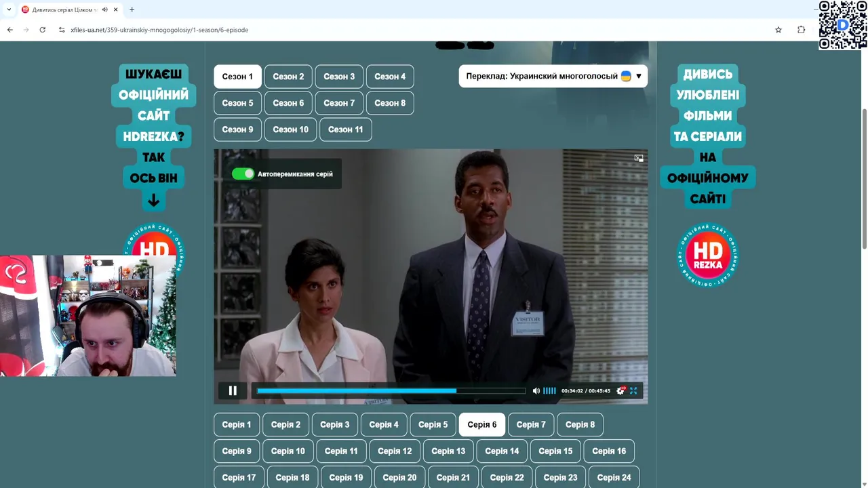
Task: Click the 00:34:02 / 00:45:45 time display
Action: pos(586,391)
